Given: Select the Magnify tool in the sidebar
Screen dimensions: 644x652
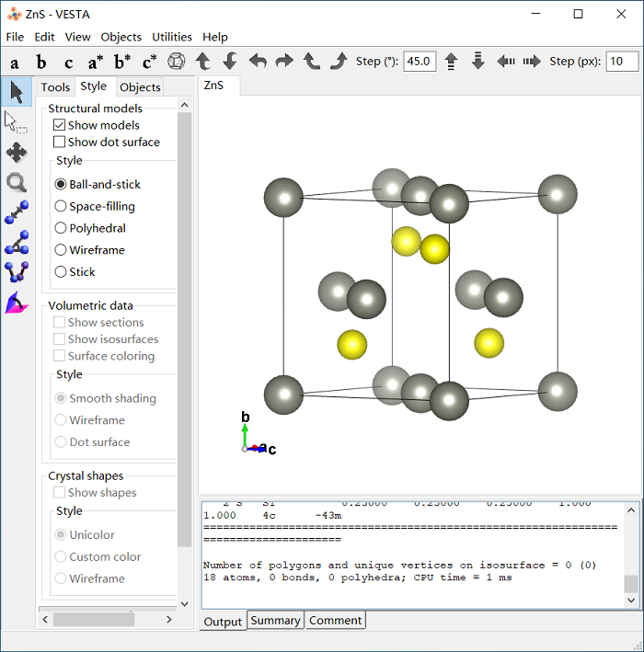Looking at the screenshot, I should [17, 183].
